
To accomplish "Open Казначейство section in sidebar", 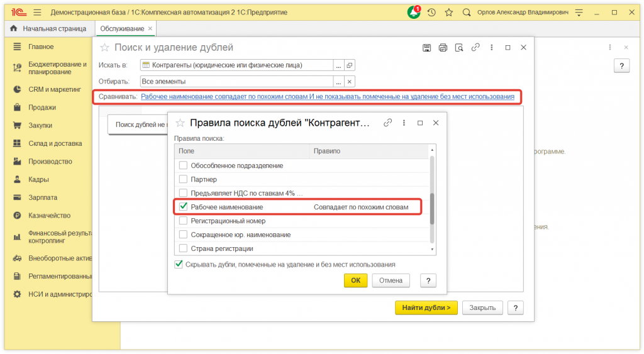I will pos(49,216).
